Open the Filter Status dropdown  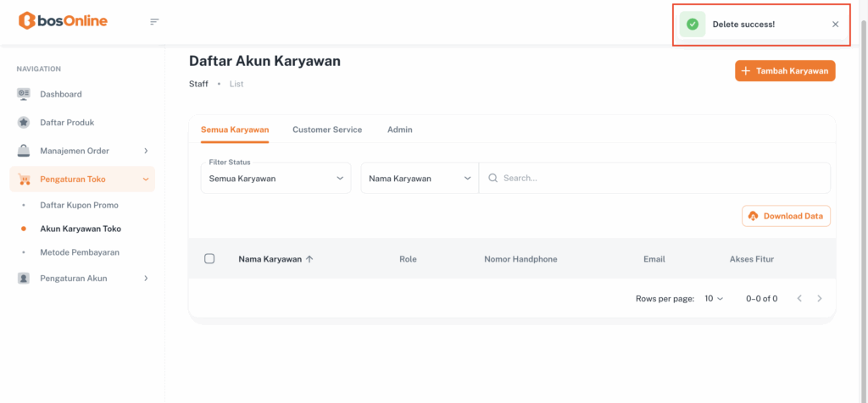275,179
